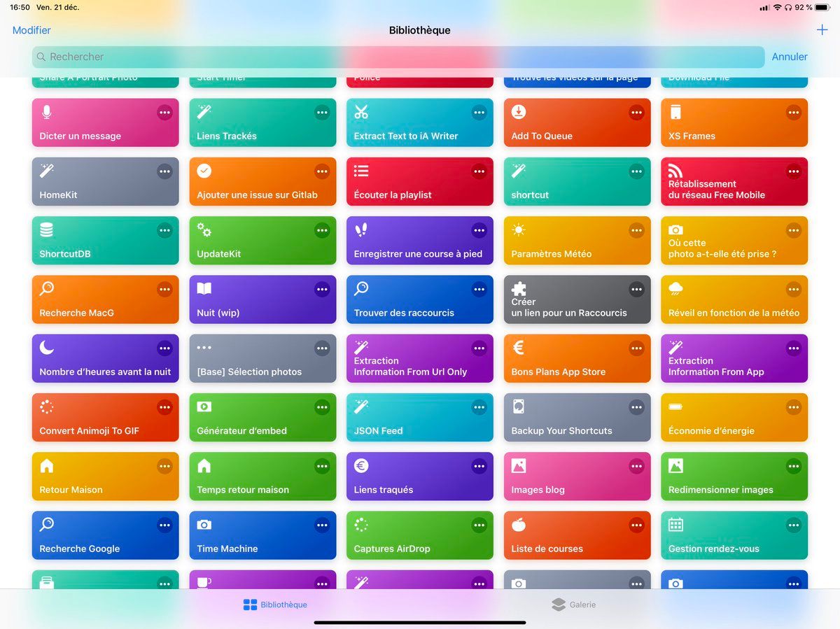Tap the puzzle piece icon on Créer un lien
The width and height of the screenshot is (840, 629).
coord(519,289)
